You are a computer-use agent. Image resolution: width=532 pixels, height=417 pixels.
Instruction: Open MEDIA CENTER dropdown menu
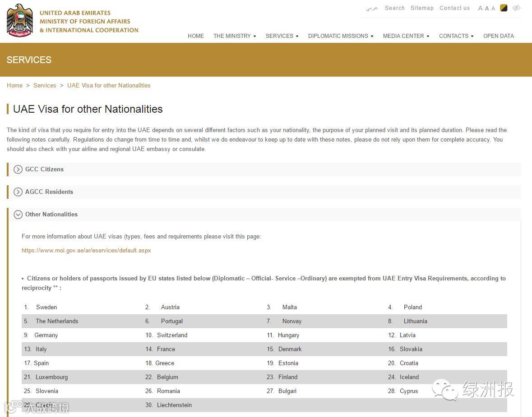pyautogui.click(x=406, y=36)
